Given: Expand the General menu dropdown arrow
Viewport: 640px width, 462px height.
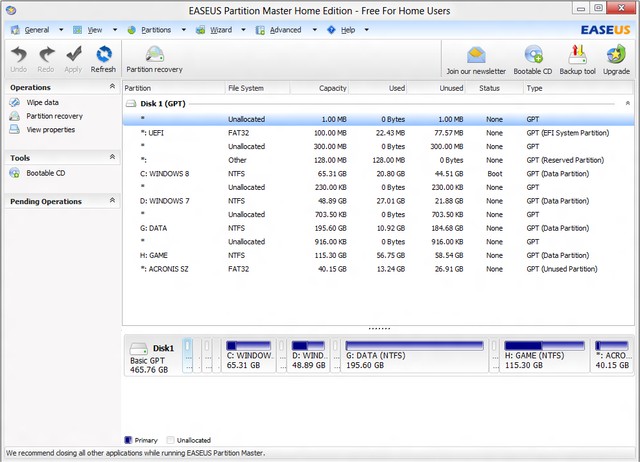Looking at the screenshot, I should click(x=61, y=30).
